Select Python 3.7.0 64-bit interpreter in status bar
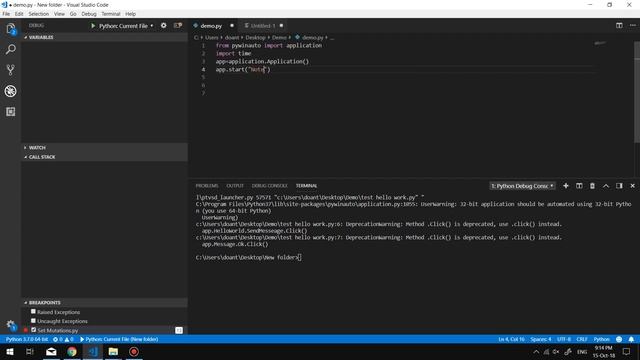 point(27,339)
